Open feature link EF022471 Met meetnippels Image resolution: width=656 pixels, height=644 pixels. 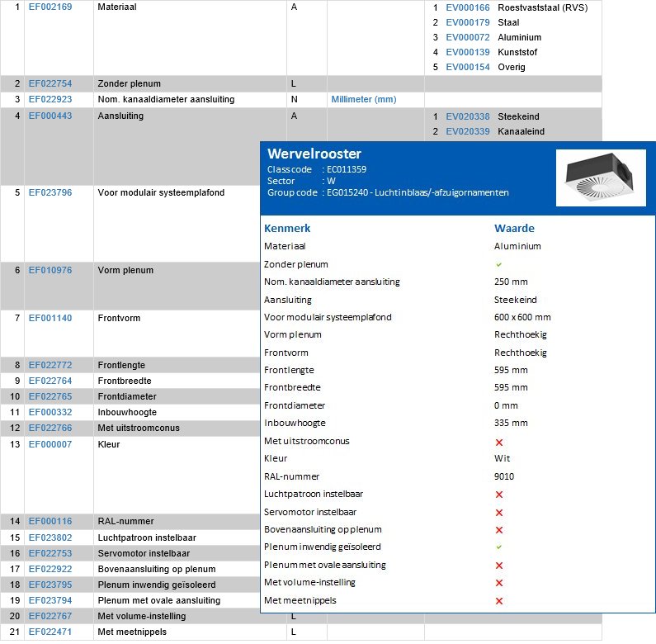click(50, 632)
